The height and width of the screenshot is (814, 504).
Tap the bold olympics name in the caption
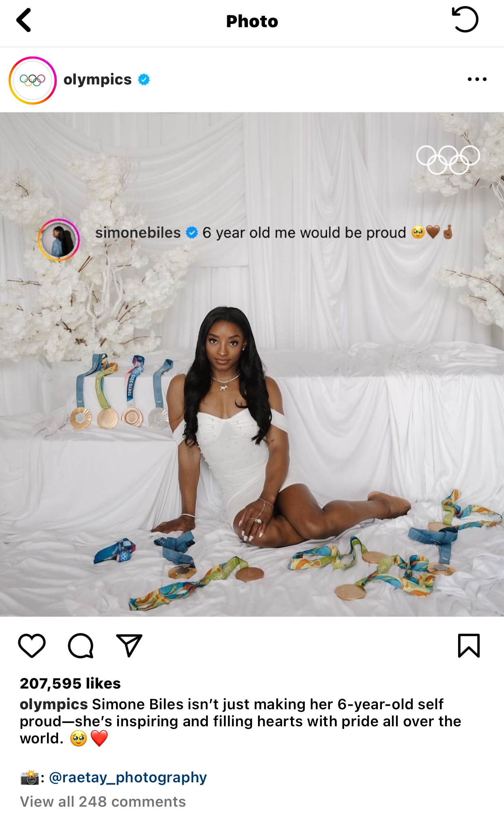pyautogui.click(x=54, y=704)
